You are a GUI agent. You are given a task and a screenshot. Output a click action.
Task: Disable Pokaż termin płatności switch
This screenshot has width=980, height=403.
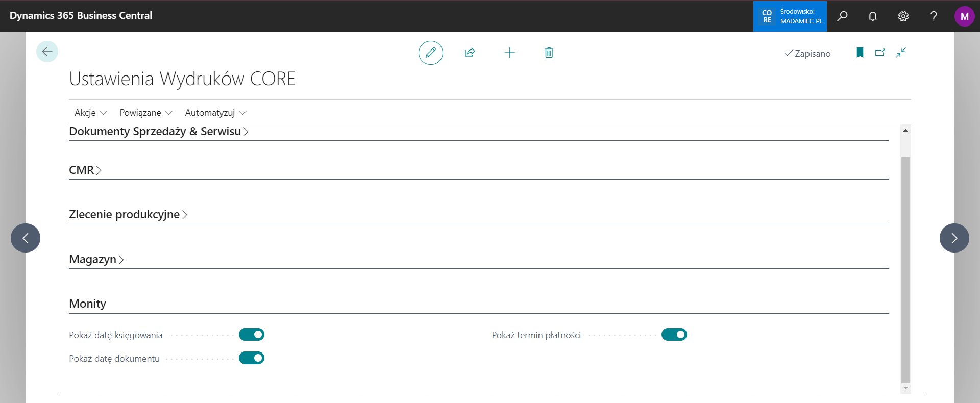click(674, 335)
